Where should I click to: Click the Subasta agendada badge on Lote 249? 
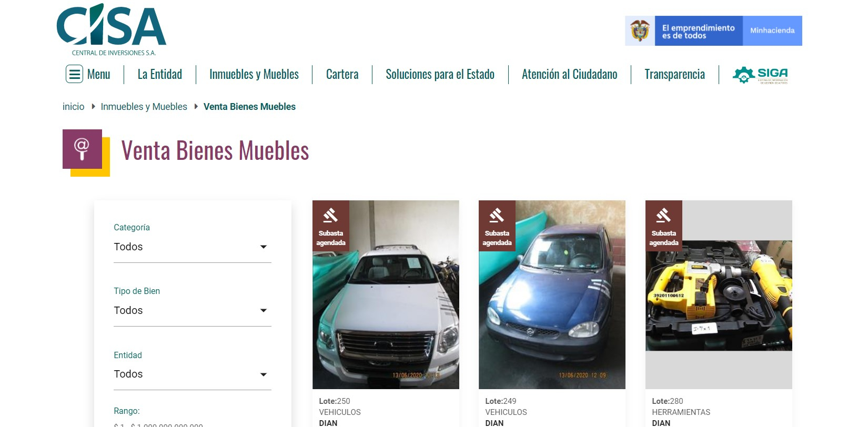pyautogui.click(x=497, y=226)
